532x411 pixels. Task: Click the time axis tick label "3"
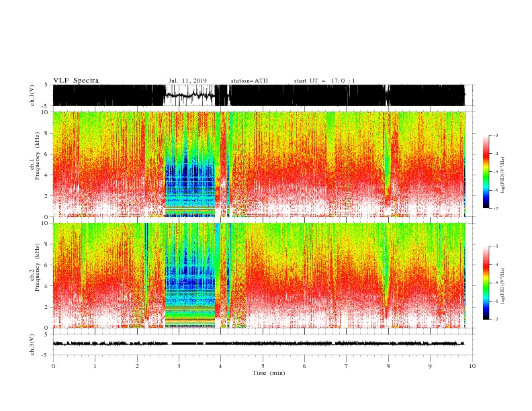click(x=179, y=366)
